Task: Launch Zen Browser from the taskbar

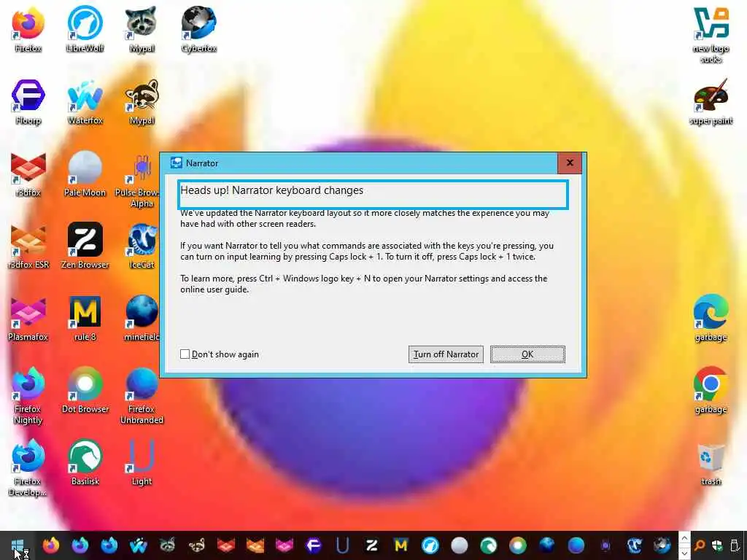Action: click(x=371, y=545)
